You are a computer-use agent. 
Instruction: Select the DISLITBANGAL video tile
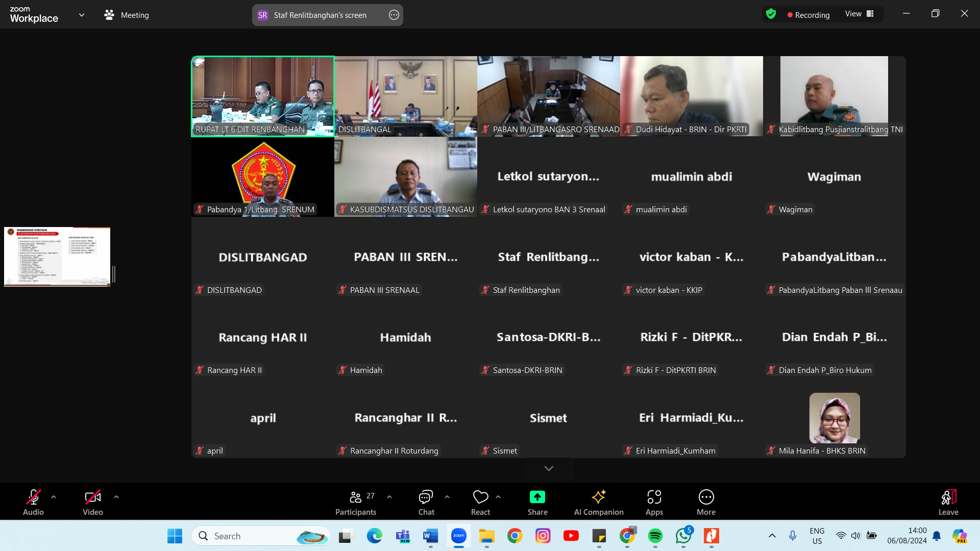406,96
